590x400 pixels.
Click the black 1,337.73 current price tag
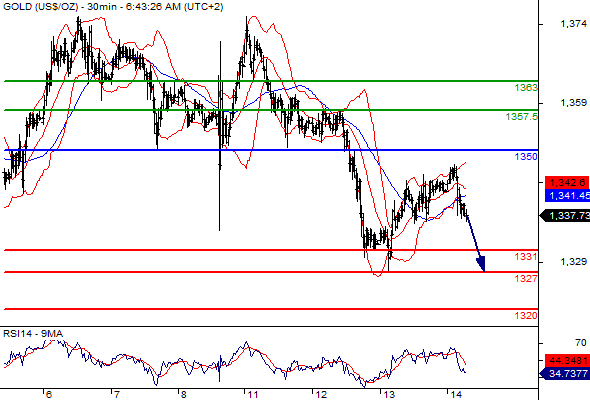coord(565,216)
